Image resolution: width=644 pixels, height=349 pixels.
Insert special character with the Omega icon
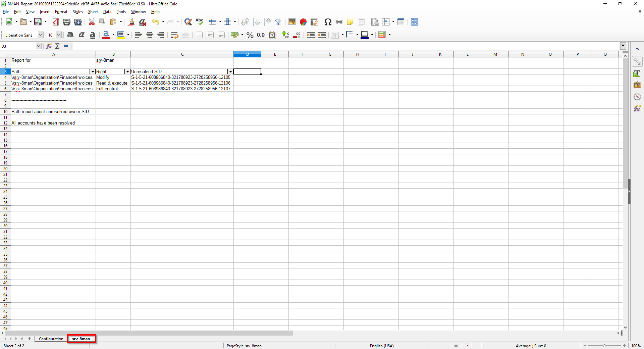(x=328, y=22)
